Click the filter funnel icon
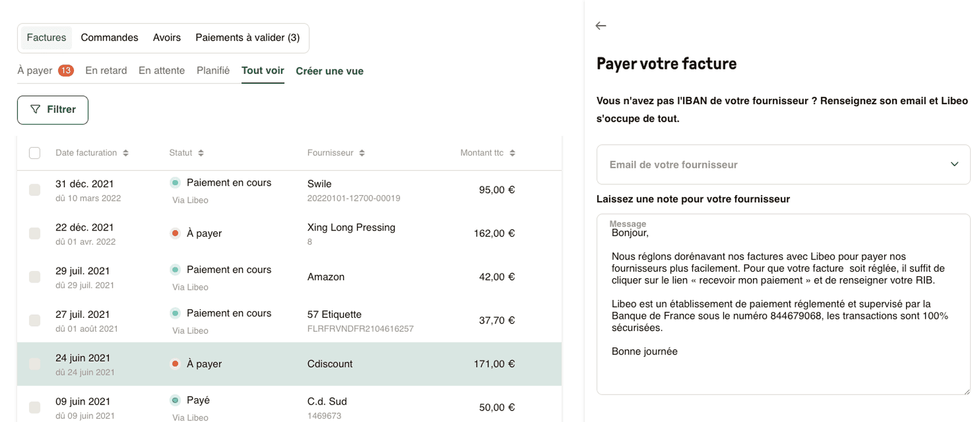This screenshot has width=980, height=422. pyautogui.click(x=35, y=109)
